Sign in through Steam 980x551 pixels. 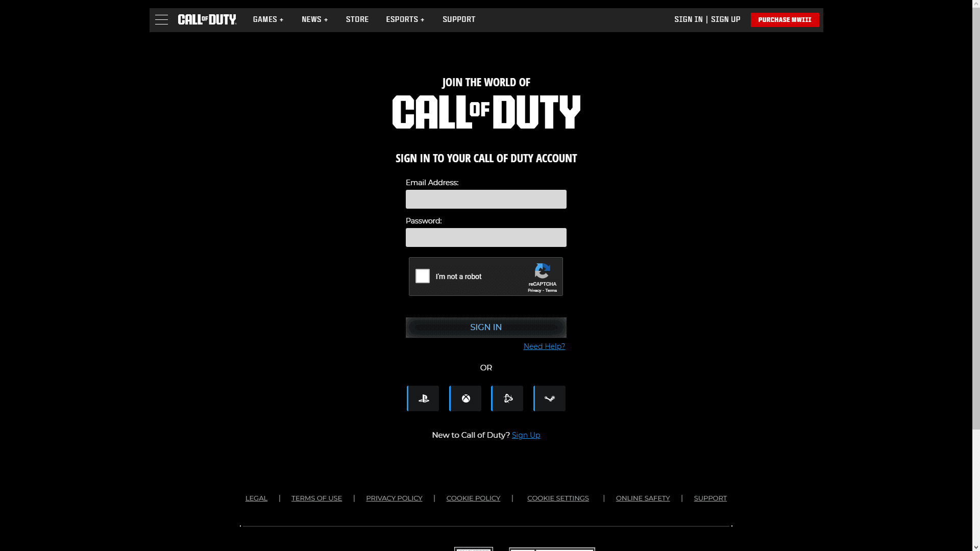coord(549,398)
